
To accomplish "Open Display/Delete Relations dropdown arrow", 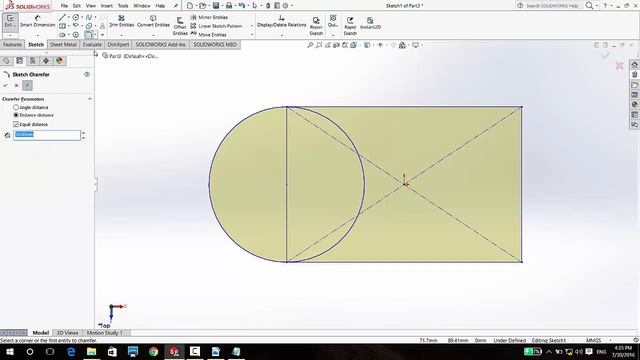I will coord(282,35).
